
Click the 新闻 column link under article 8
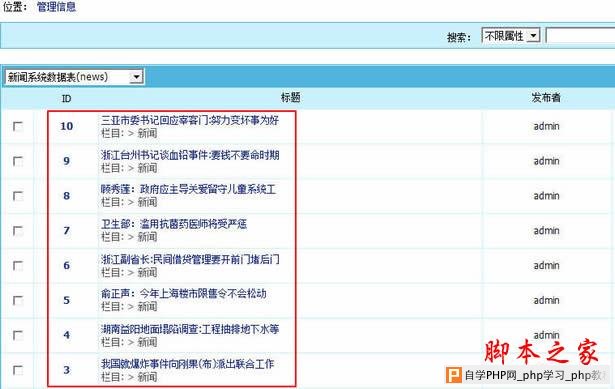click(147, 202)
